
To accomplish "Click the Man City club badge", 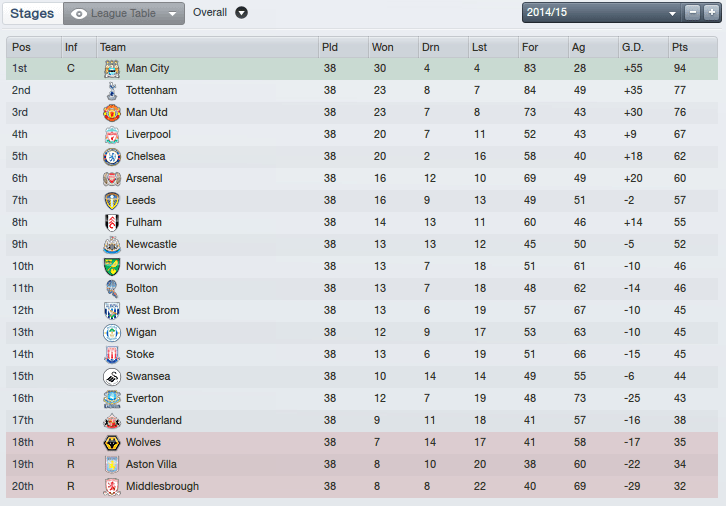I will click(111, 69).
